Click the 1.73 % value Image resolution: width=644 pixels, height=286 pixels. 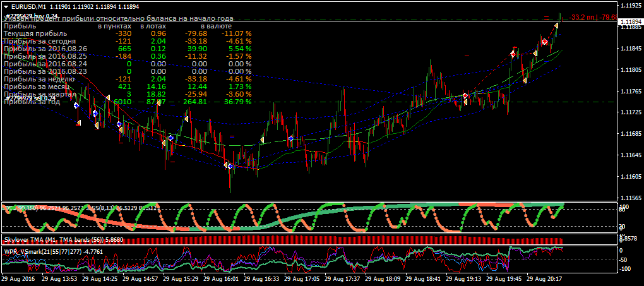coord(238,86)
